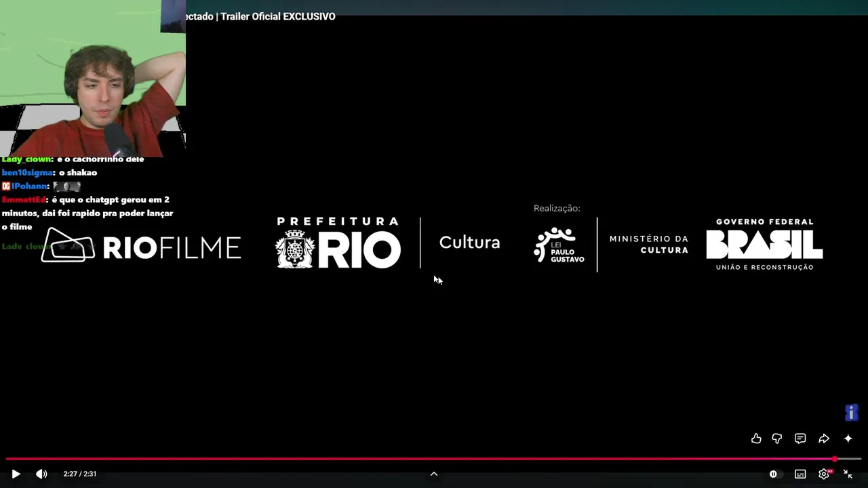The height and width of the screenshot is (488, 868).
Task: Click ben10sigma username in chat
Action: coord(27,173)
